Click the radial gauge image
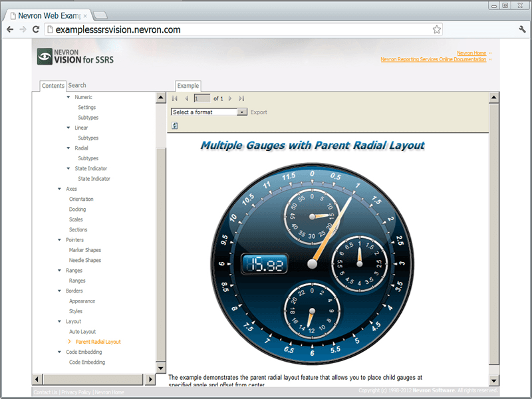 click(312, 264)
